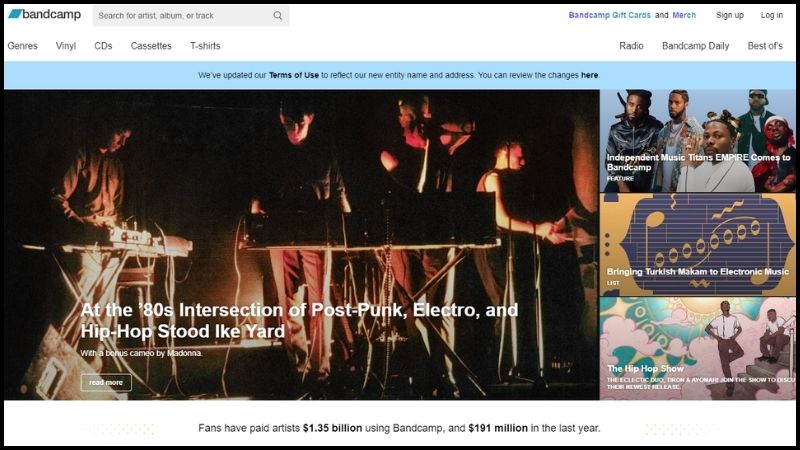Click the 'here' link in the banner
This screenshot has width=800, height=450.
click(589, 75)
